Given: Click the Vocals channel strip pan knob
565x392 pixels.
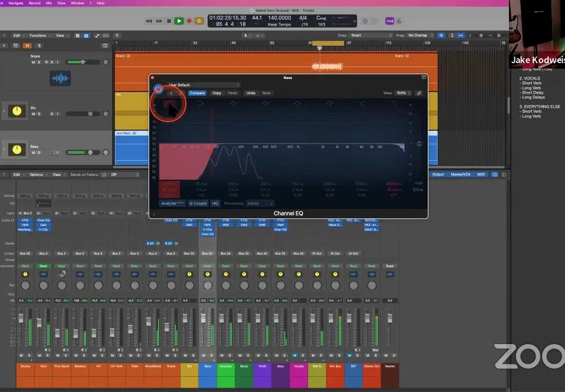Looking at the screenshot, I should click(299, 285).
